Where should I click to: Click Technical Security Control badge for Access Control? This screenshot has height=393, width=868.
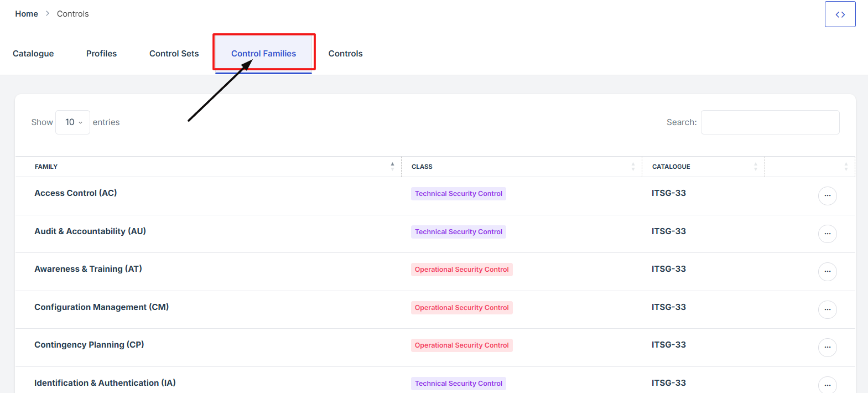(x=458, y=194)
